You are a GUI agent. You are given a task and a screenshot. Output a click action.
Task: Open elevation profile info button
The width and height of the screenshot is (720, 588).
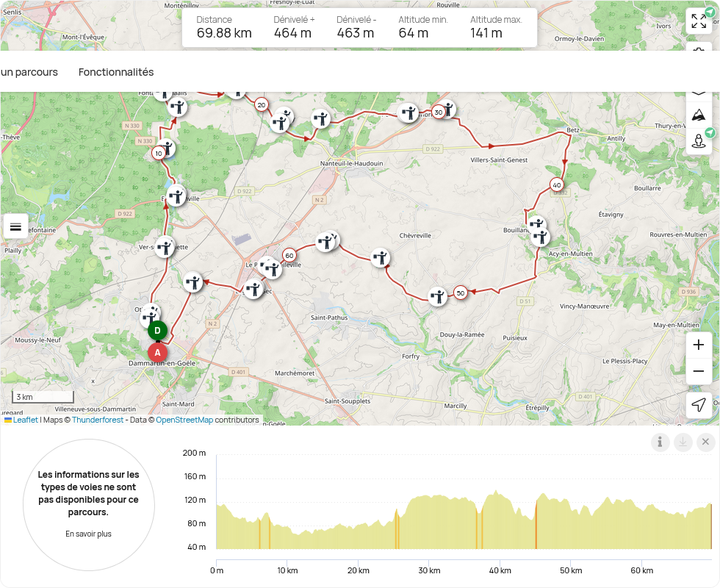click(660, 442)
